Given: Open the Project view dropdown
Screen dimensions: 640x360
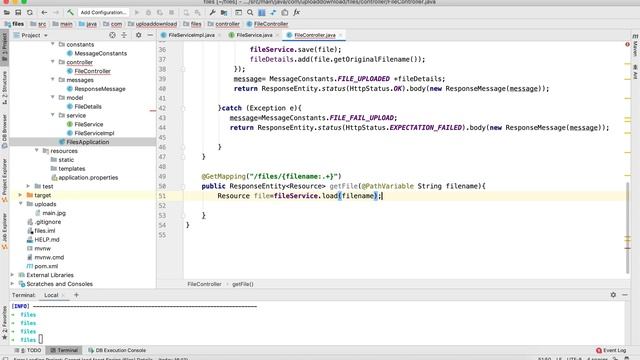Looking at the screenshot, I should click(x=31, y=36).
